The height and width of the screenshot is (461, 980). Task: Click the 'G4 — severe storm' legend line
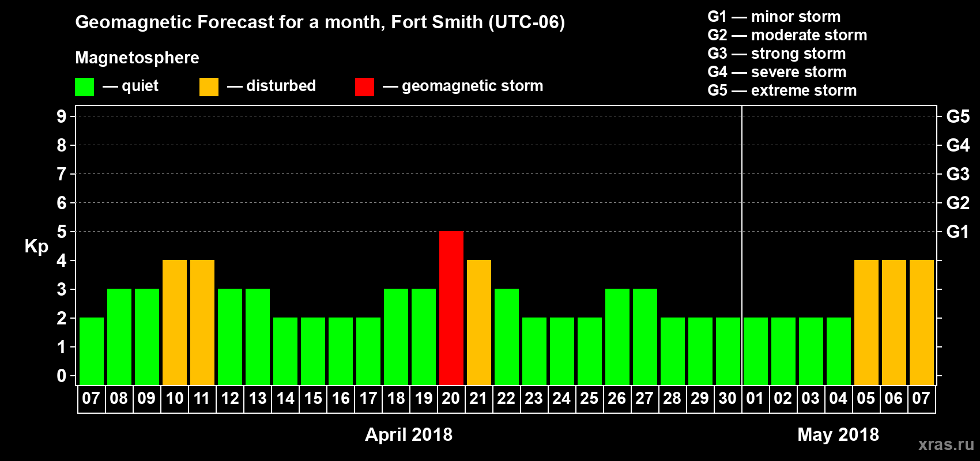pyautogui.click(x=777, y=72)
